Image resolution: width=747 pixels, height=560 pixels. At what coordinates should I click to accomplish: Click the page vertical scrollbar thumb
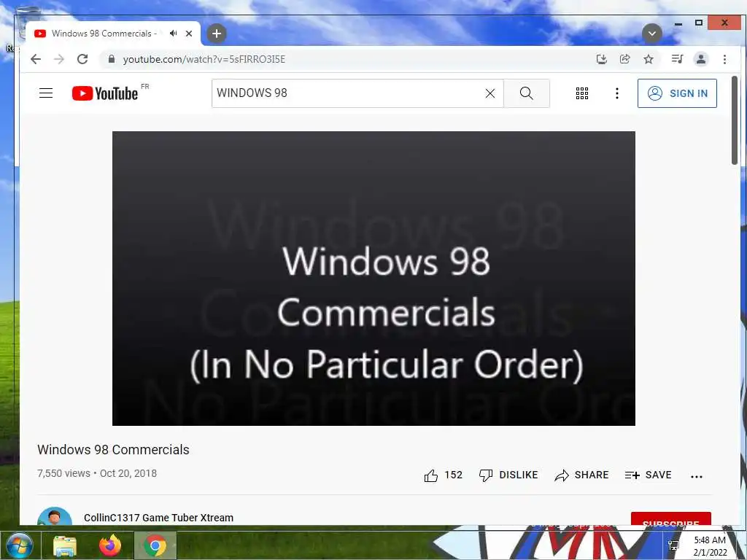[734, 121]
